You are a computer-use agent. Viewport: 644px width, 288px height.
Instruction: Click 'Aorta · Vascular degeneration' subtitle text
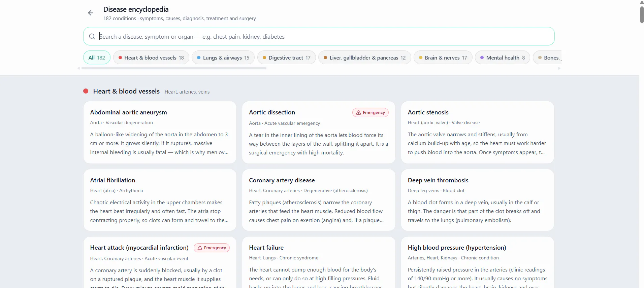(121, 123)
